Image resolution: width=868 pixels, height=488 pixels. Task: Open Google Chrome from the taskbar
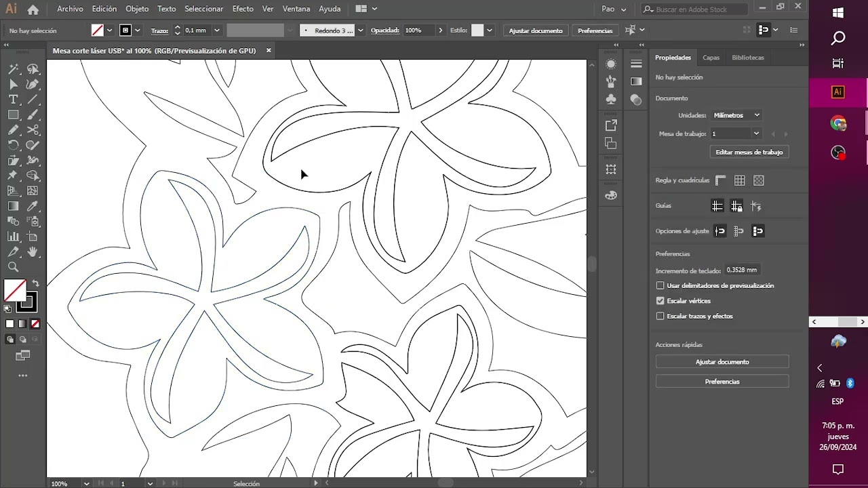(838, 123)
